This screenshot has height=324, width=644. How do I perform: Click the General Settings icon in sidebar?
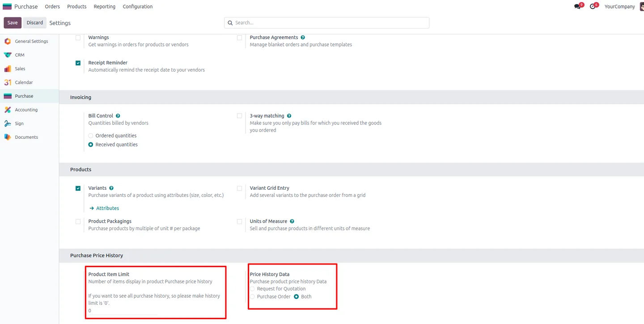coord(8,41)
